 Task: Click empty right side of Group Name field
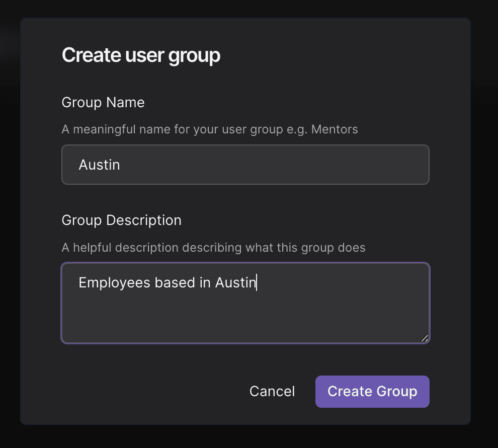click(x=317, y=165)
